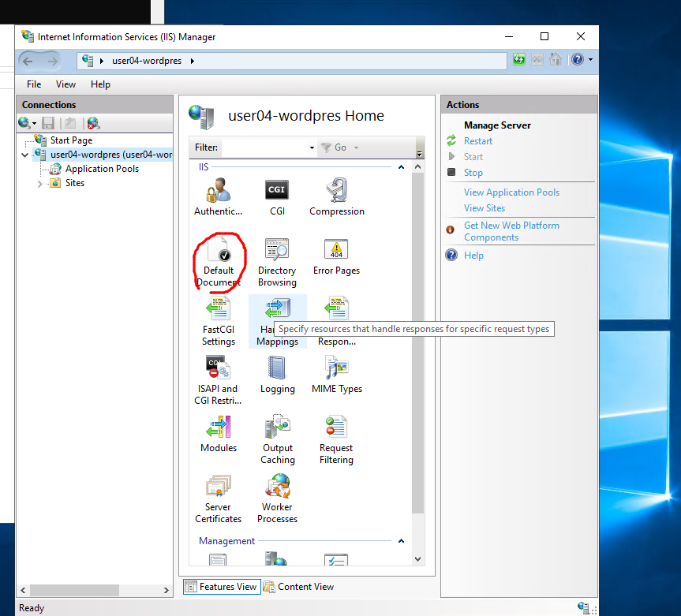Image resolution: width=681 pixels, height=616 pixels.
Task: Select Start Page in Connections tree
Action: pyautogui.click(x=71, y=140)
